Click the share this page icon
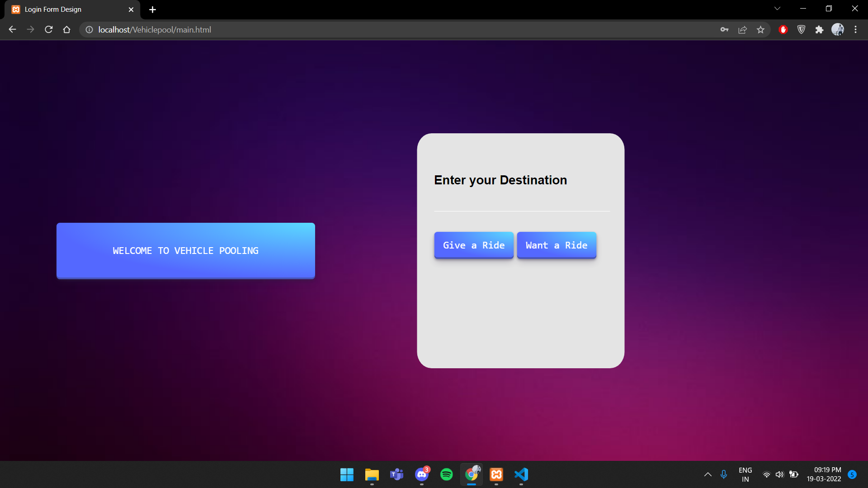 point(742,30)
